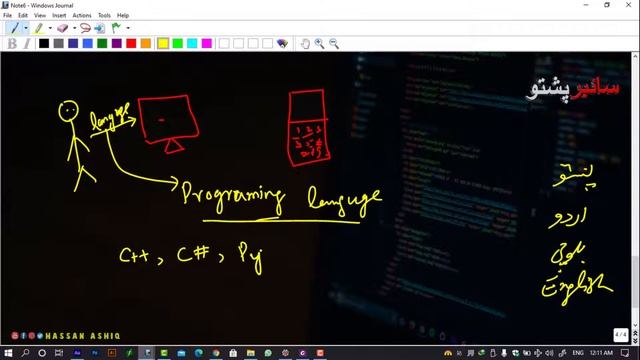The width and height of the screenshot is (640, 360).
Task: Expand the Flag options dropdown
Action: pyautogui.click(x=128, y=28)
